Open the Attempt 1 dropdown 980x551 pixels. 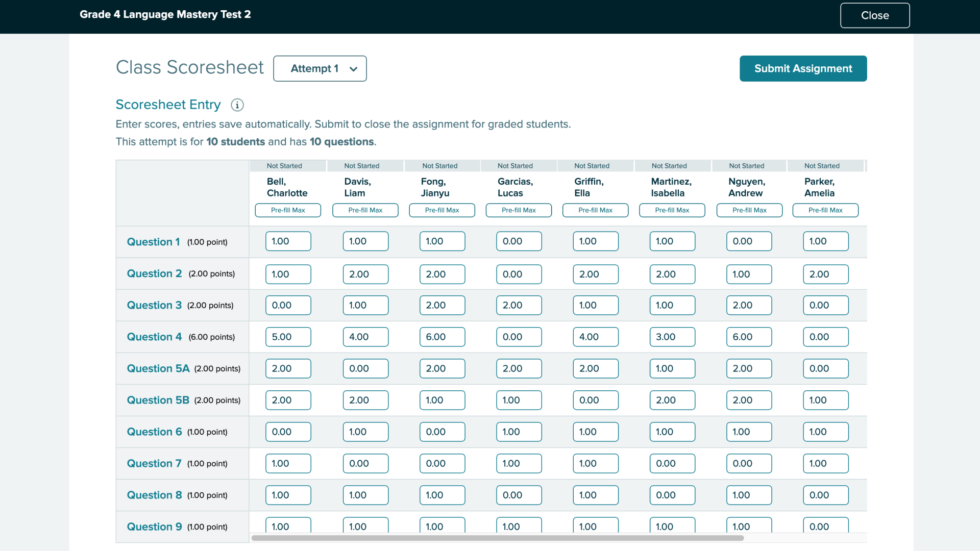pos(320,68)
